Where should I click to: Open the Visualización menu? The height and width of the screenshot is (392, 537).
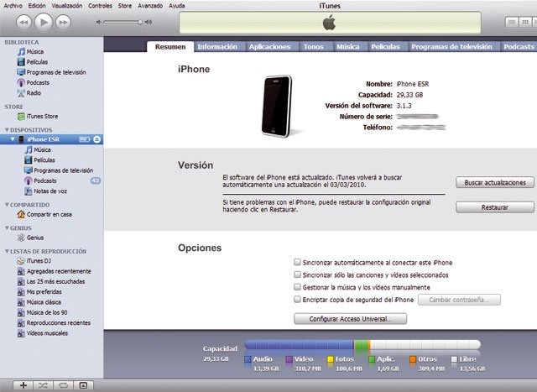click(x=67, y=6)
